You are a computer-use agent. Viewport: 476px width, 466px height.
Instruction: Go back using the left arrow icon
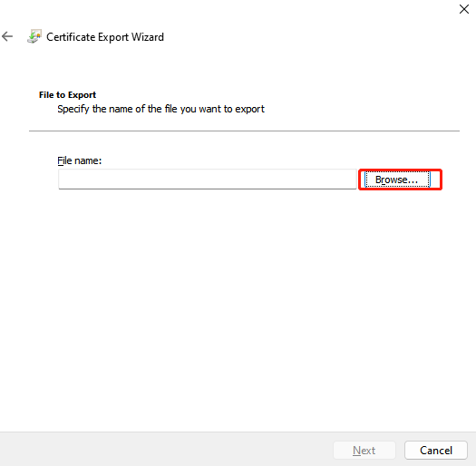tap(7, 37)
